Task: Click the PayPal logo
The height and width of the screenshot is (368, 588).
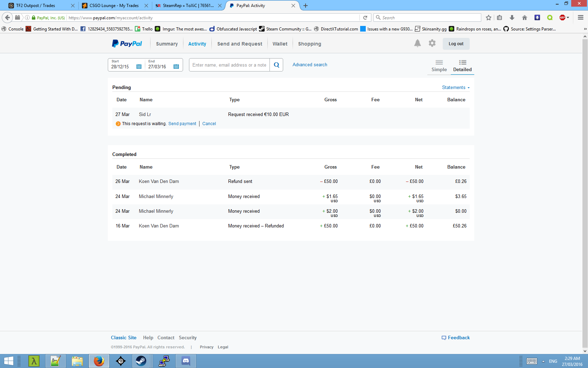Action: click(x=127, y=44)
